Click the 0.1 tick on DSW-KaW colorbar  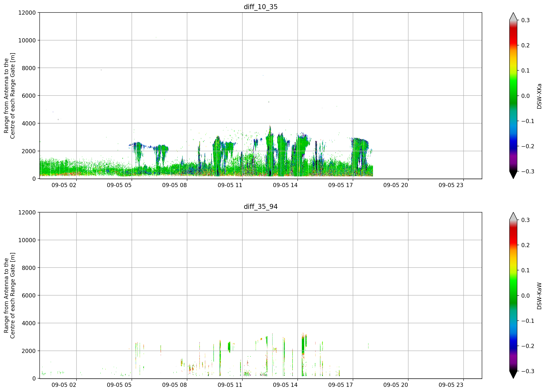click(525, 270)
